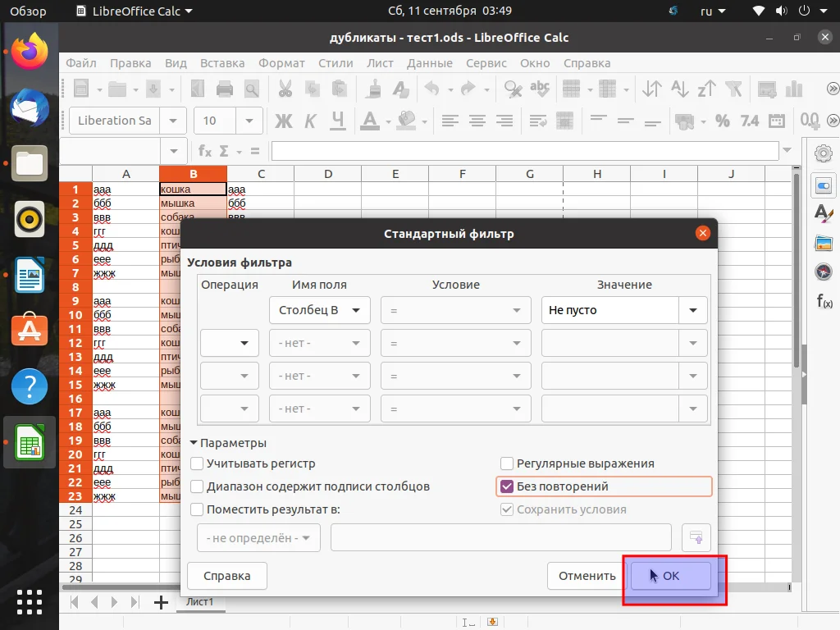Open the Не пусто value dropdown
Screen dimensions: 840x630
click(693, 310)
